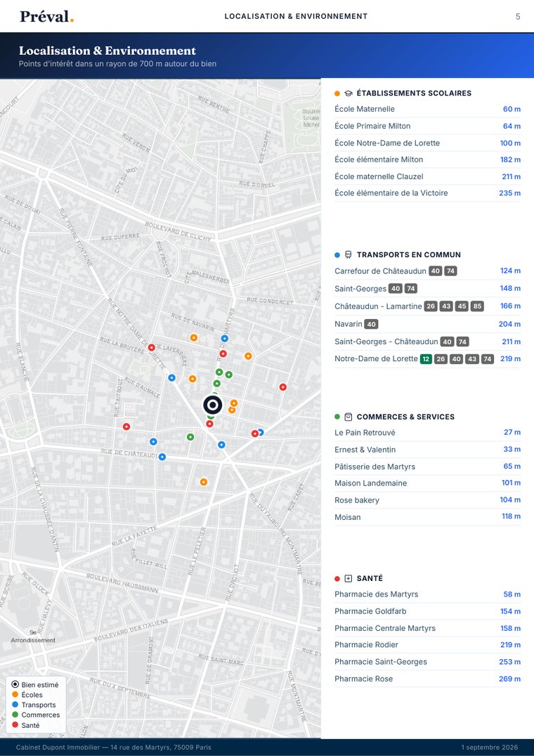Click the green line 12 badge for Notre-Dame de Lorette
Image resolution: width=534 pixels, height=756 pixels.
coord(426,359)
